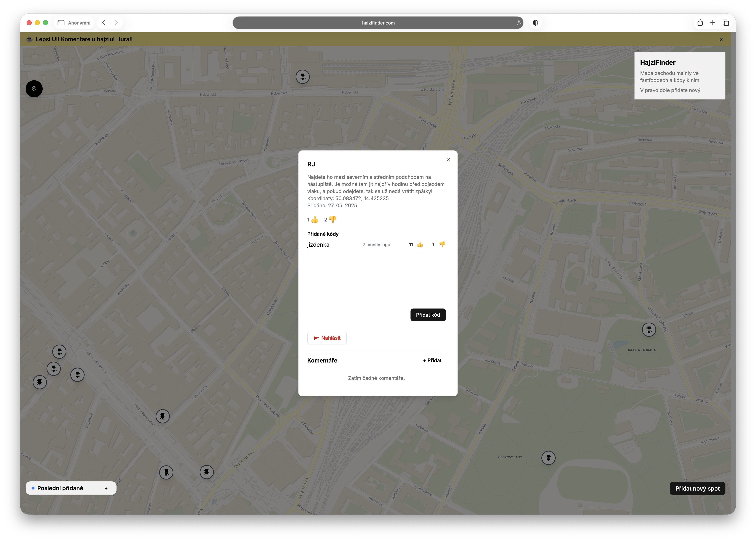
Task: Toggle the Safari sidebar
Action: 61,23
